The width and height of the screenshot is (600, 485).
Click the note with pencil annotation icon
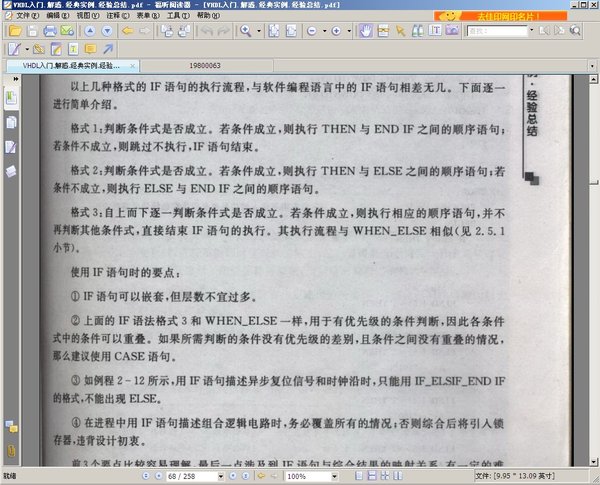56,49
